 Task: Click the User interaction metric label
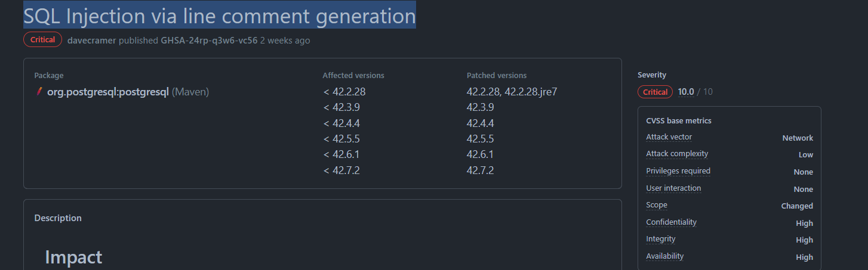tap(673, 188)
